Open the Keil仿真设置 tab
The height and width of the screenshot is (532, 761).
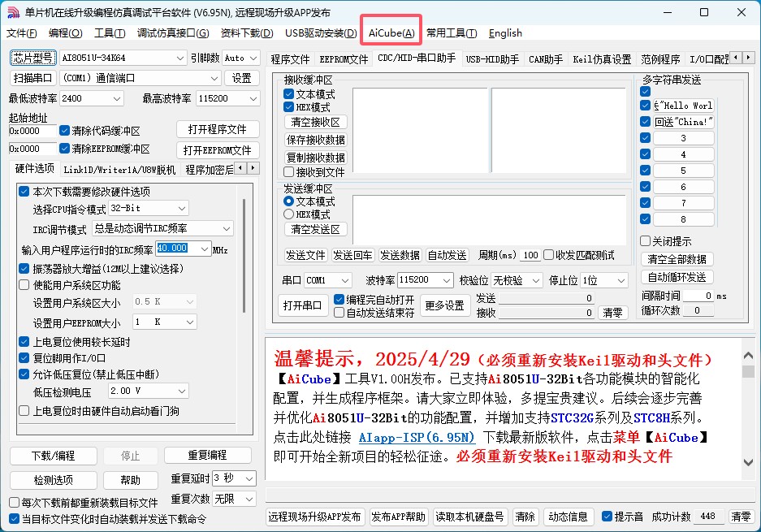(602, 59)
